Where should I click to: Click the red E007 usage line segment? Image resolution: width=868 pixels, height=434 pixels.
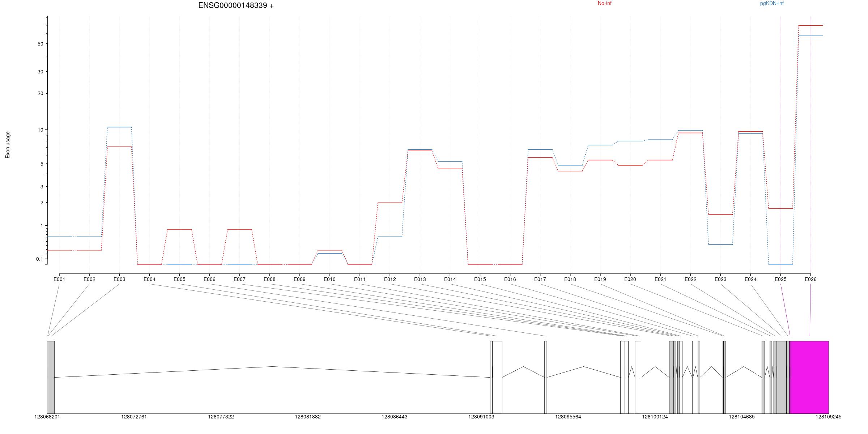[x=239, y=230]
